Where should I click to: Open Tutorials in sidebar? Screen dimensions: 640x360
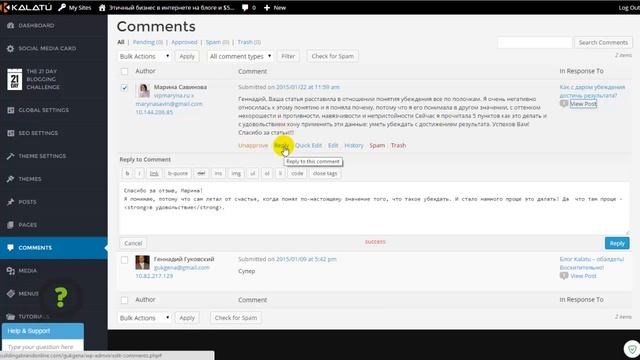click(x=28, y=316)
